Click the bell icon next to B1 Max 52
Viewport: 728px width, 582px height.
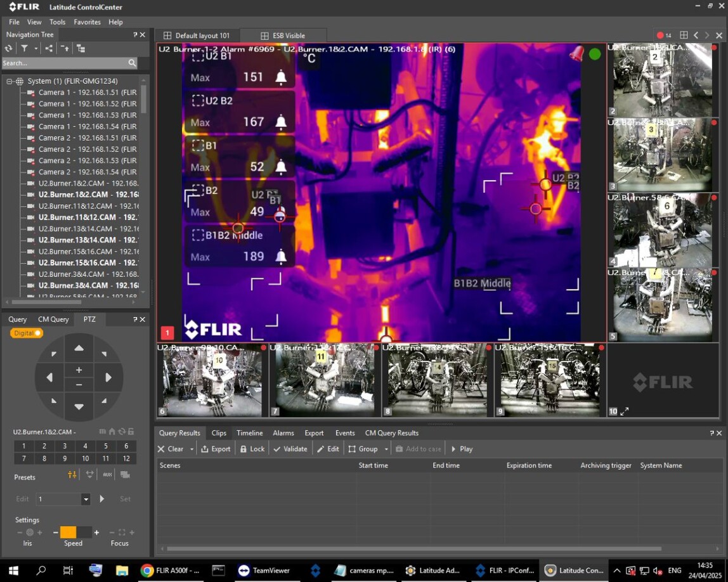click(x=281, y=167)
